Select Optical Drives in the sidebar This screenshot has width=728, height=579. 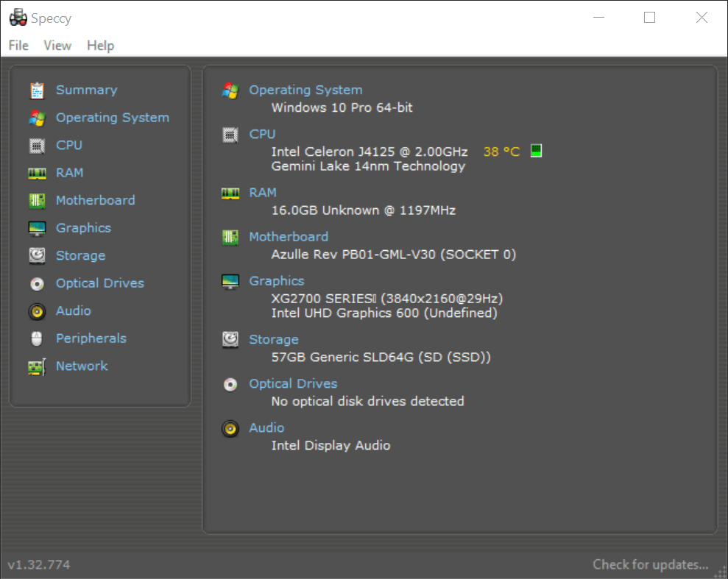(99, 283)
